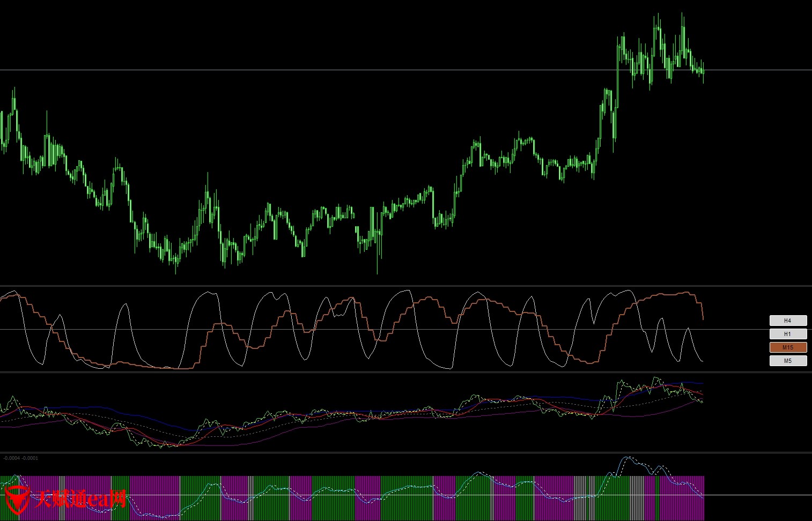Click the latest candlestick at the chart's right edge
Screen dimensions: 812x521
point(703,70)
